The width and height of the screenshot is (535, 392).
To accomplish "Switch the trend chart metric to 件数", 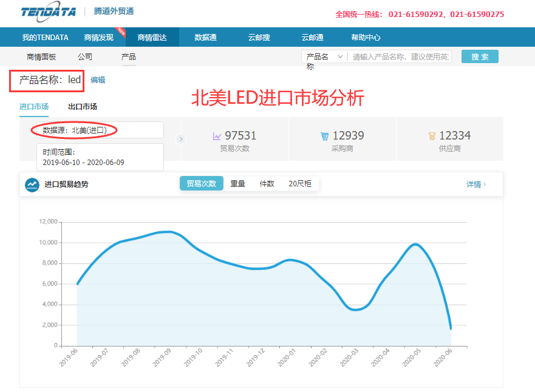I will 267,183.
